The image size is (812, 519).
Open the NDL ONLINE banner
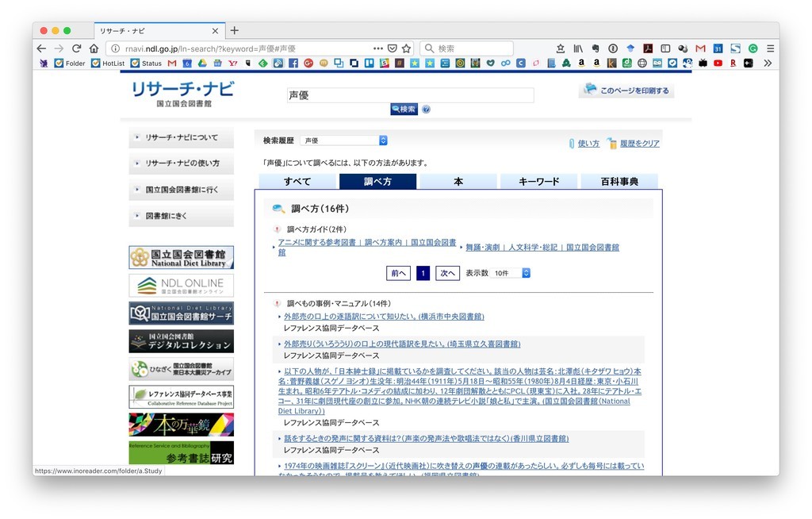(x=182, y=286)
